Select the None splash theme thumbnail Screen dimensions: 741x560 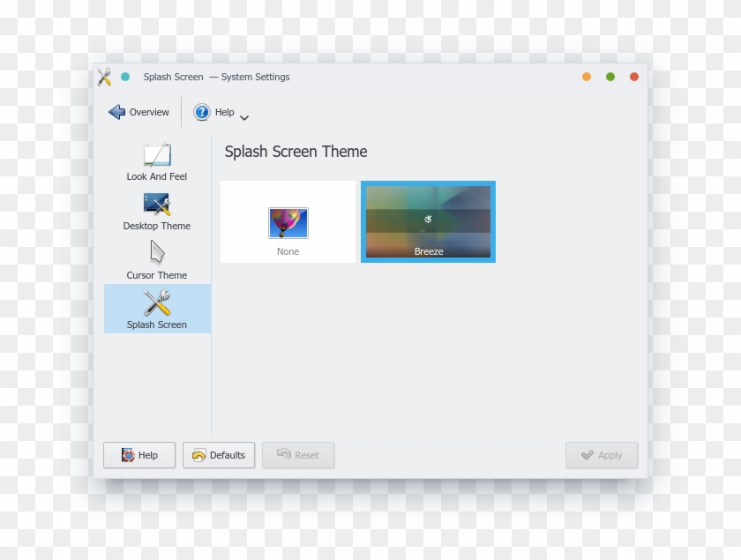pos(288,220)
